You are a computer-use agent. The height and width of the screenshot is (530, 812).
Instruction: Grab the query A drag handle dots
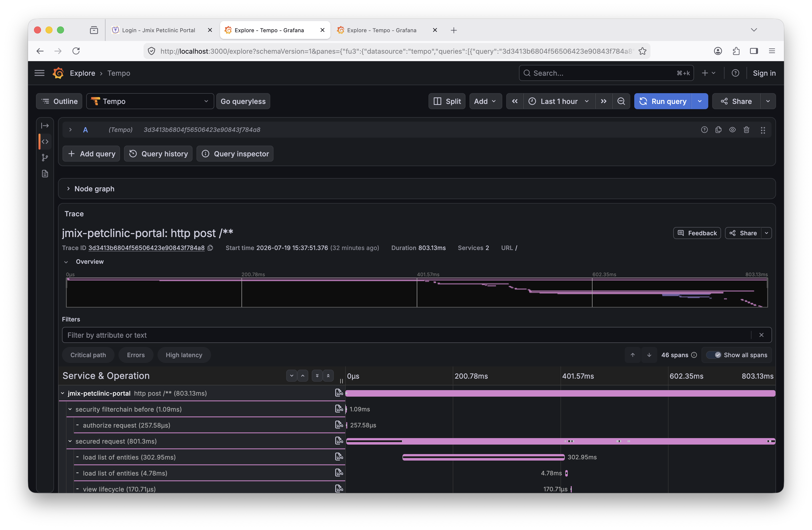click(x=762, y=130)
